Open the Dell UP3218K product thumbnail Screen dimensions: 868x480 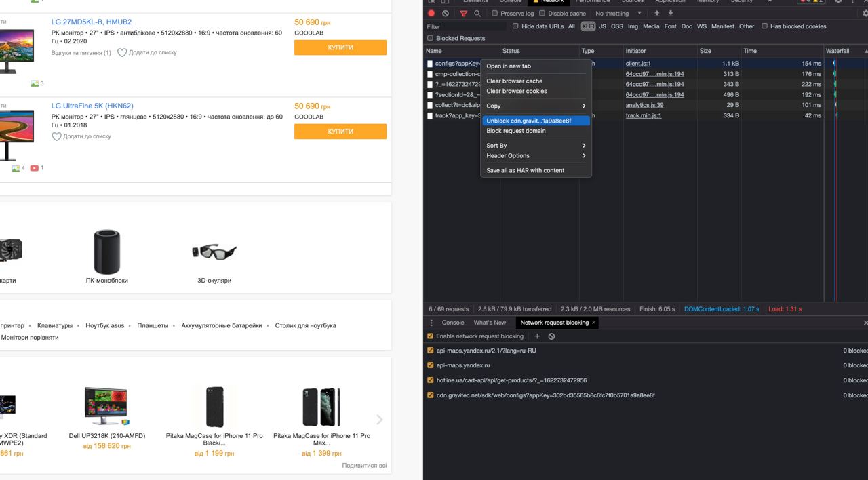tap(106, 406)
